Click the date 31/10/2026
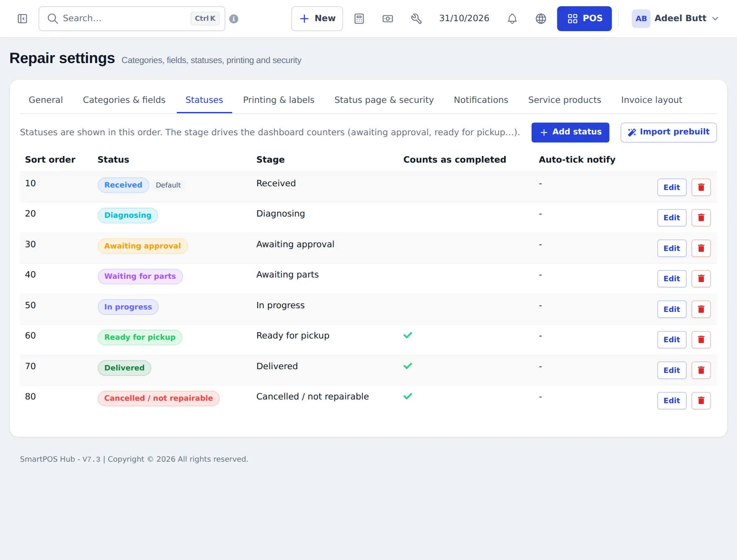 [x=464, y=19]
